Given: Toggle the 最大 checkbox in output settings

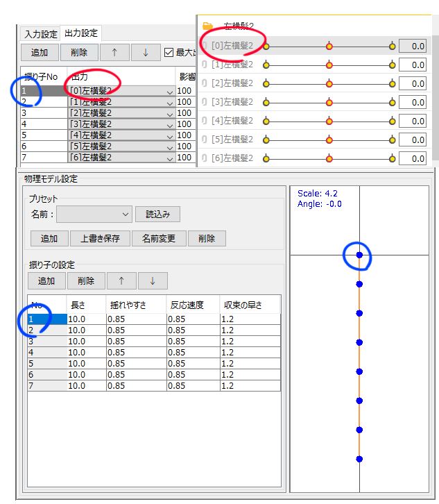Looking at the screenshot, I should (x=169, y=52).
